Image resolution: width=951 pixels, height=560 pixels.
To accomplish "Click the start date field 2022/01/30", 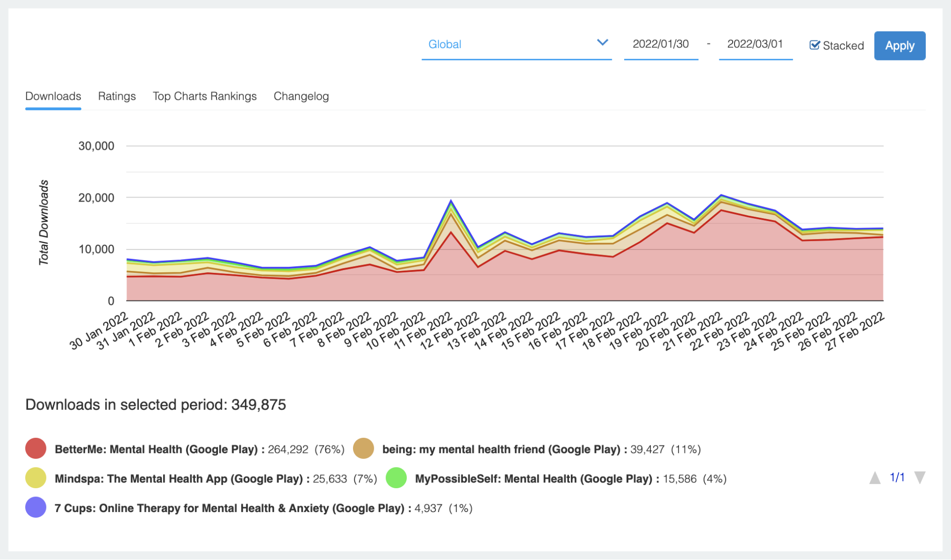I will [660, 44].
